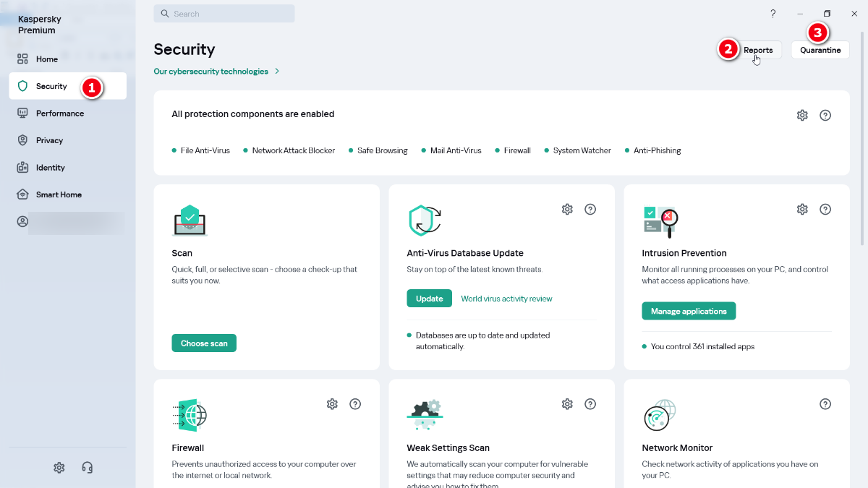This screenshot has width=868, height=488.
Task: Click the Intrusion Prevention card title
Action: tap(684, 253)
